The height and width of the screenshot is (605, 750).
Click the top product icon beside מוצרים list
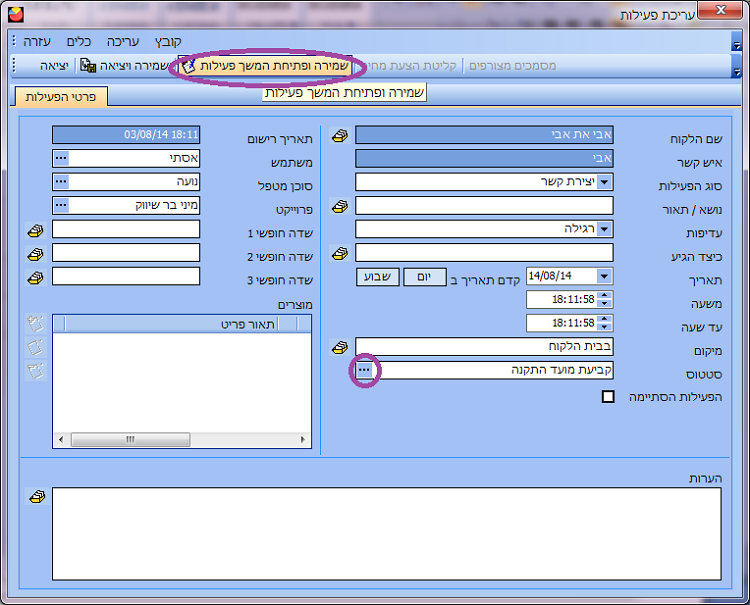pos(35,324)
